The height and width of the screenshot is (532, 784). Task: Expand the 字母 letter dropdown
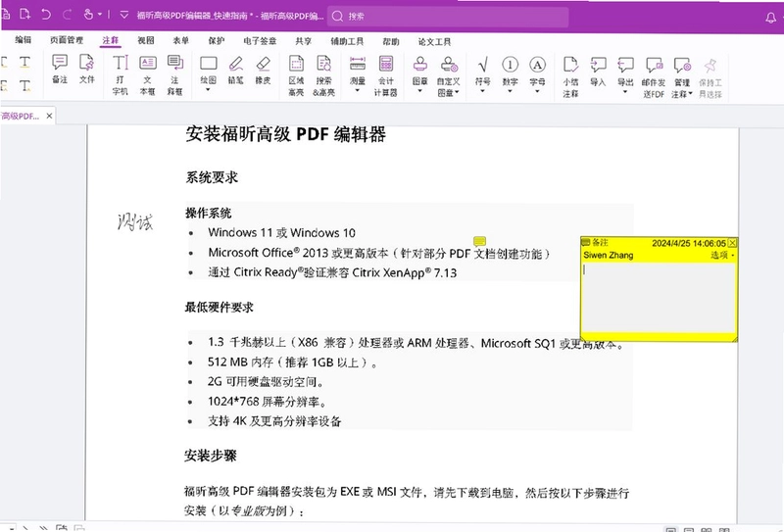[537, 91]
